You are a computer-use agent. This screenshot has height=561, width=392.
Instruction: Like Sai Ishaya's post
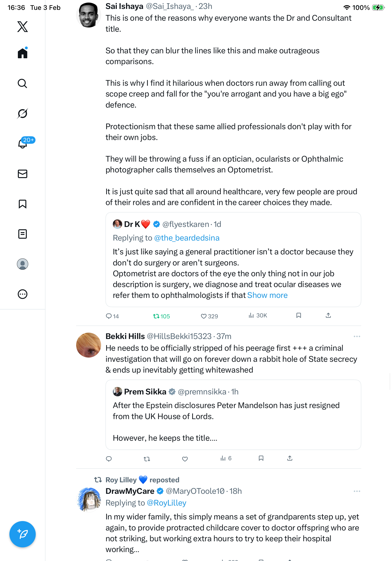coord(204,316)
